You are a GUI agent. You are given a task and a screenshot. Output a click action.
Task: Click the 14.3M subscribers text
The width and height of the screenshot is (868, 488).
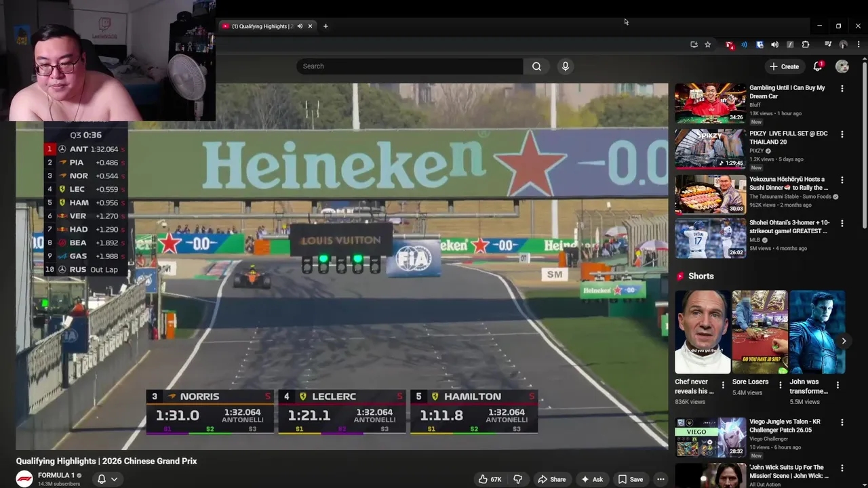[59, 484]
